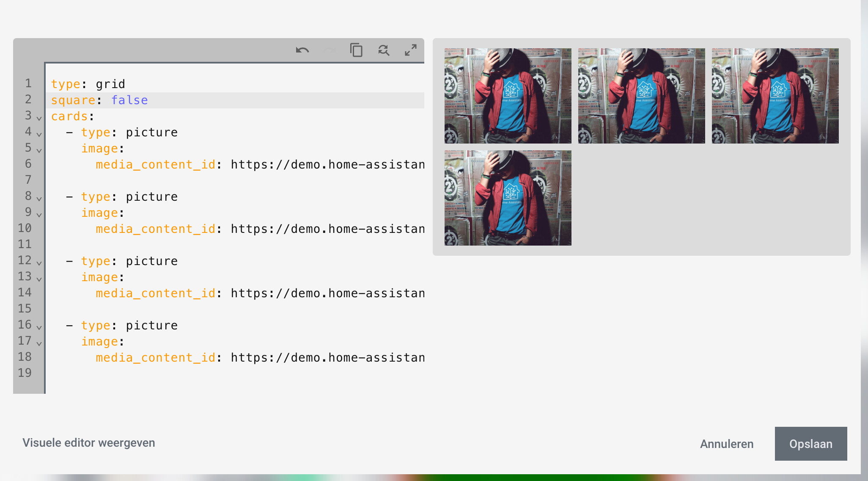This screenshot has height=481, width=868.
Task: Save with the Opslaan button
Action: coord(810,444)
